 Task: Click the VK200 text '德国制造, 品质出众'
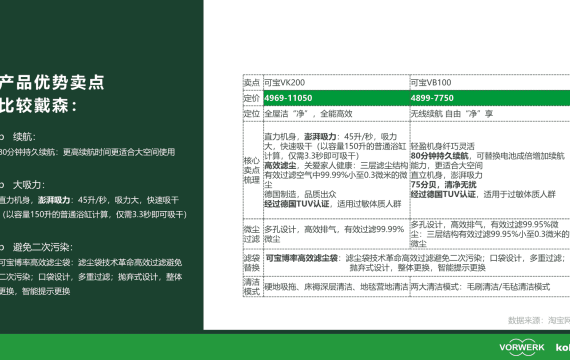300,194
